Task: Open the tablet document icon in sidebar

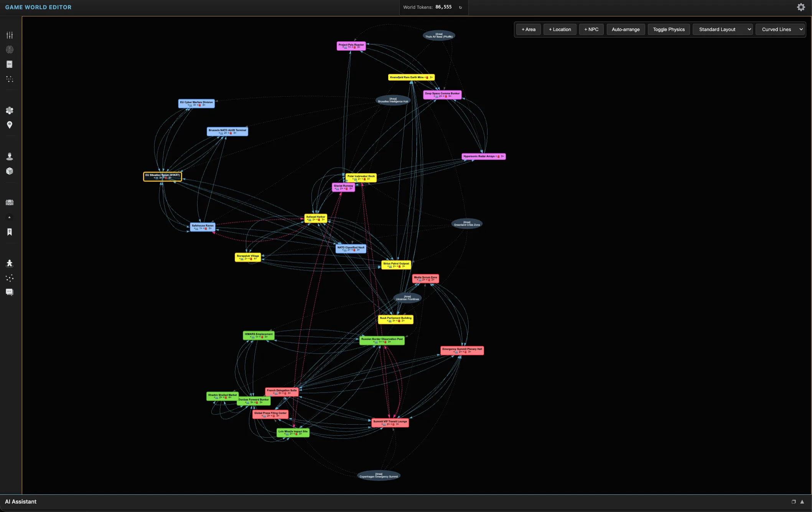Action: (x=10, y=64)
